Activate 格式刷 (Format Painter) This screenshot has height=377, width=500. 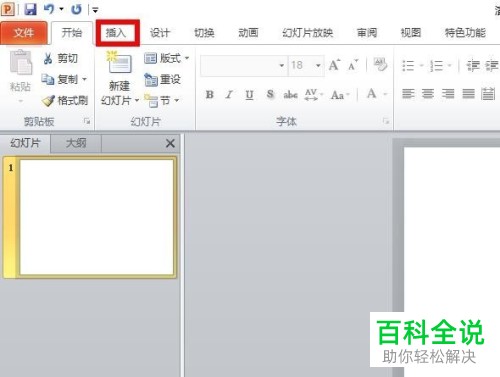(x=65, y=100)
